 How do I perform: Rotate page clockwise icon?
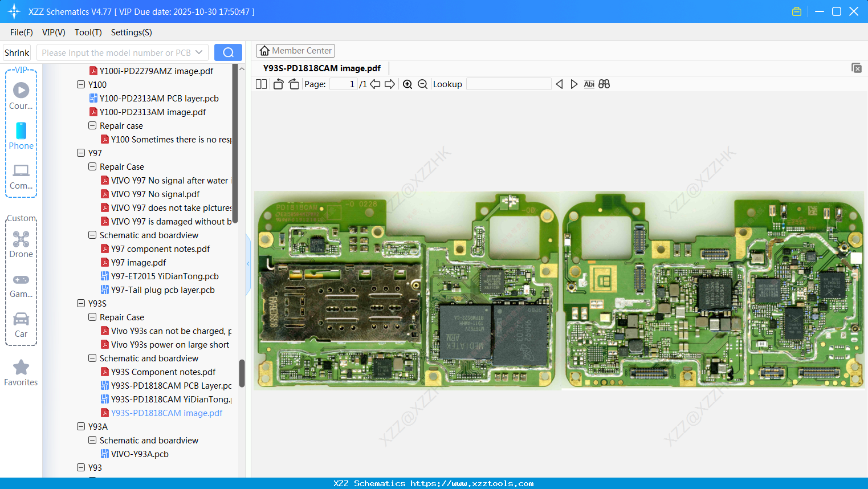[294, 84]
